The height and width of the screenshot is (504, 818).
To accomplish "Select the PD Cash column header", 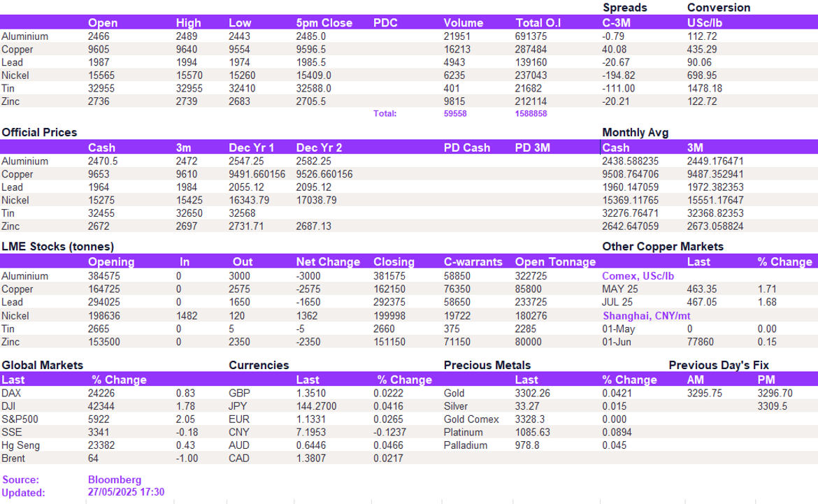I will click(x=467, y=147).
